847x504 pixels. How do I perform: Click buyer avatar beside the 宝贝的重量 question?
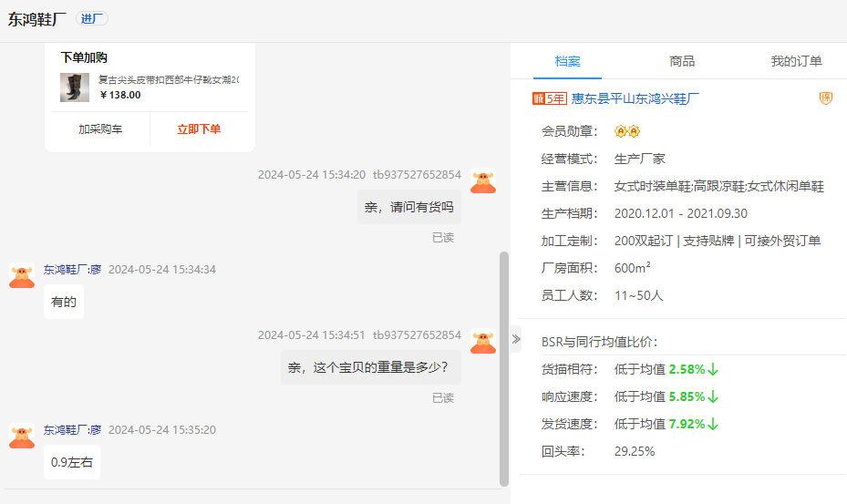pyautogui.click(x=483, y=341)
